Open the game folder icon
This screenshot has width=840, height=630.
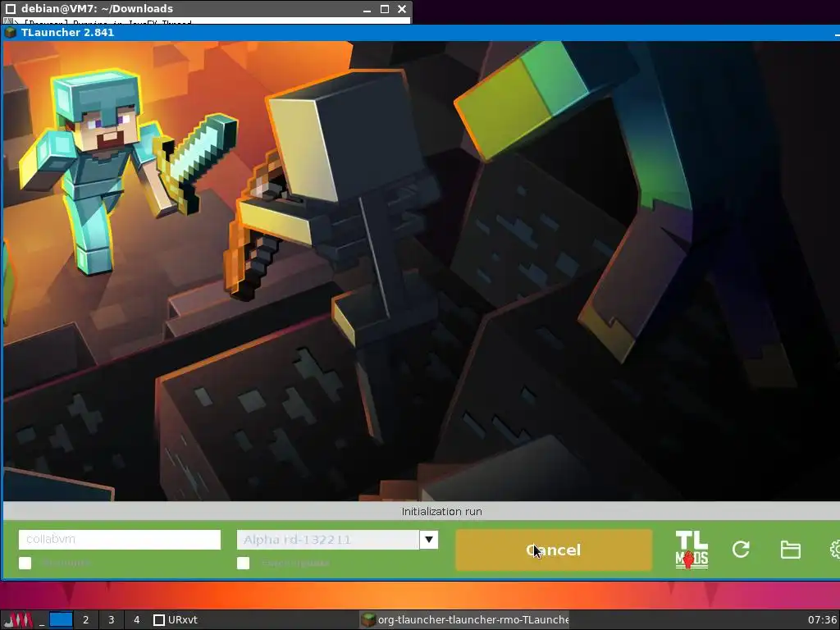click(790, 550)
